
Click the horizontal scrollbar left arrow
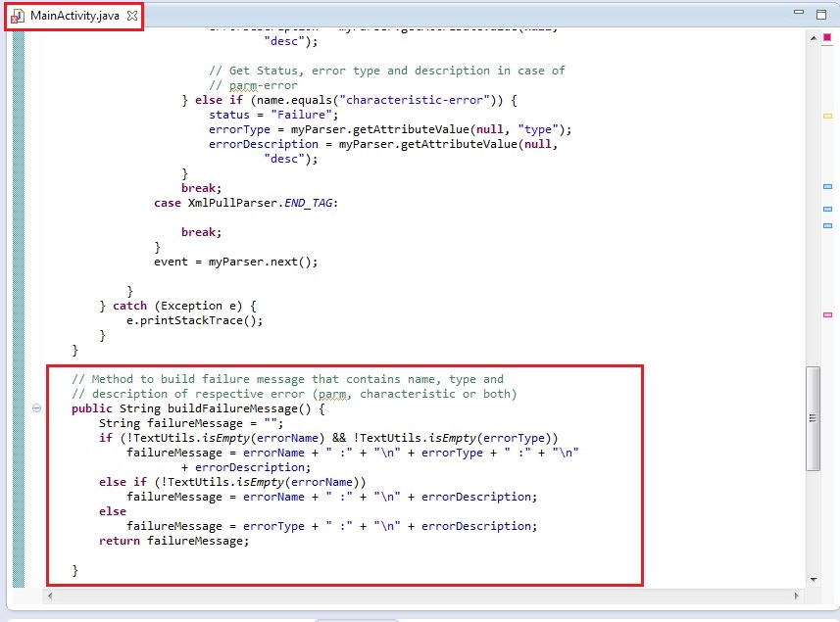point(49,596)
